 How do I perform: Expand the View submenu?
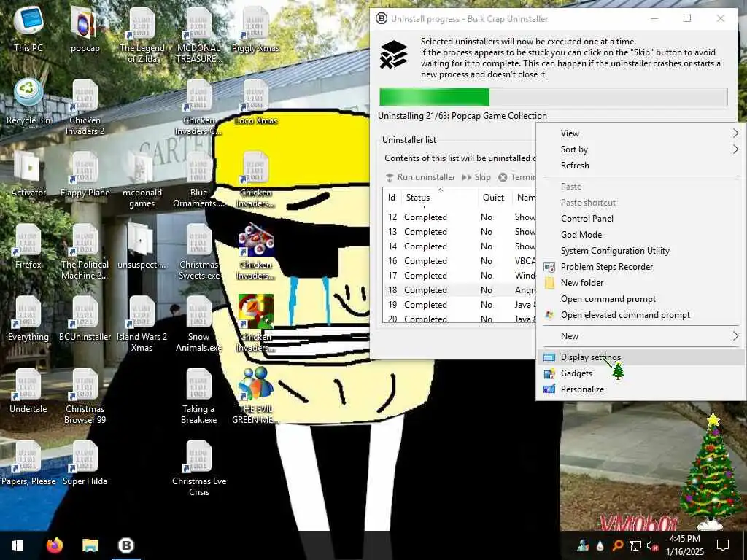point(641,133)
